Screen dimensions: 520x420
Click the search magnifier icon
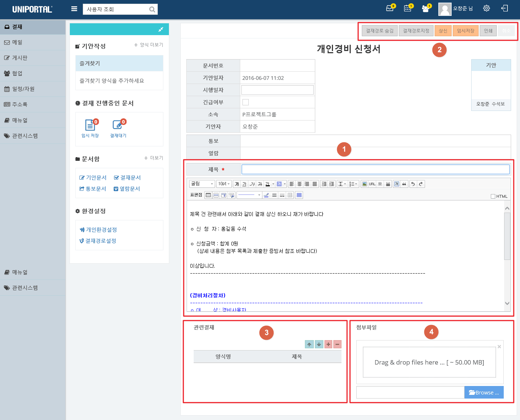point(152,10)
